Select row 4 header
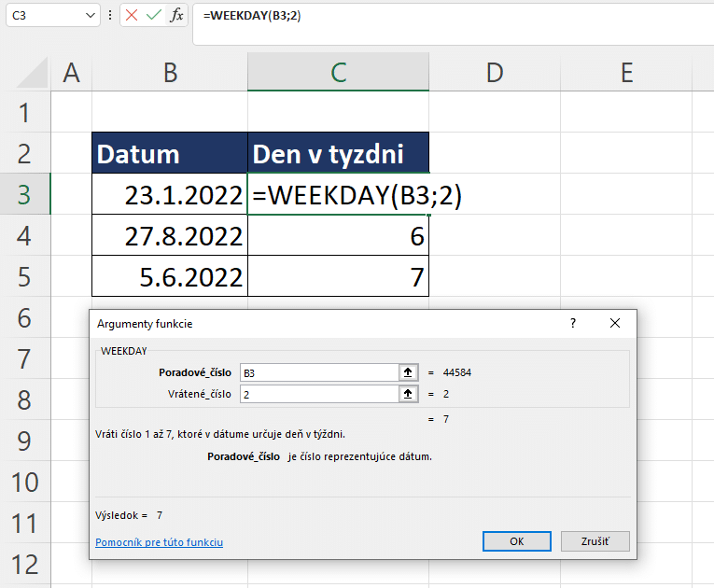Screen dimensions: 714x588 tap(24, 235)
